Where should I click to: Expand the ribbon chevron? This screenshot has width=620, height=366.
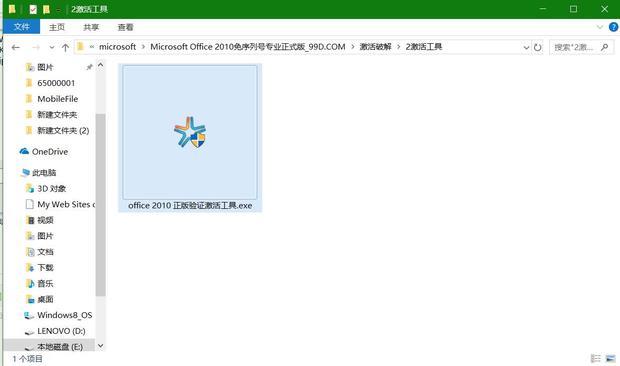click(599, 27)
